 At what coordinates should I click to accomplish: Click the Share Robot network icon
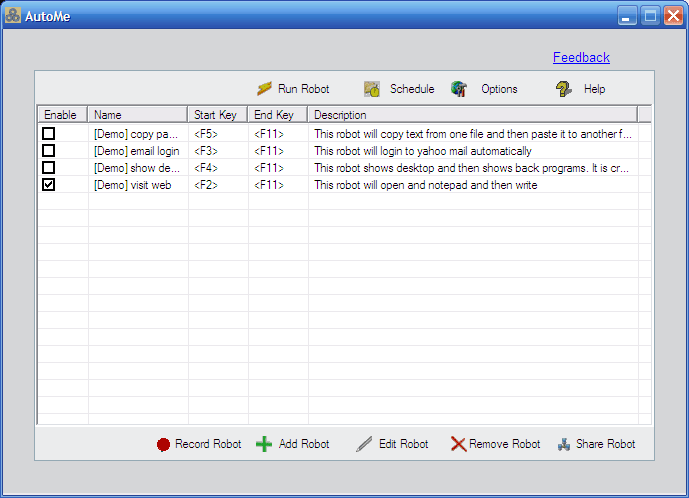pyautogui.click(x=564, y=444)
